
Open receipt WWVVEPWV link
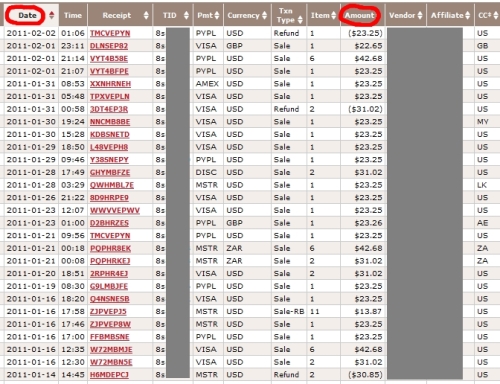(x=115, y=211)
